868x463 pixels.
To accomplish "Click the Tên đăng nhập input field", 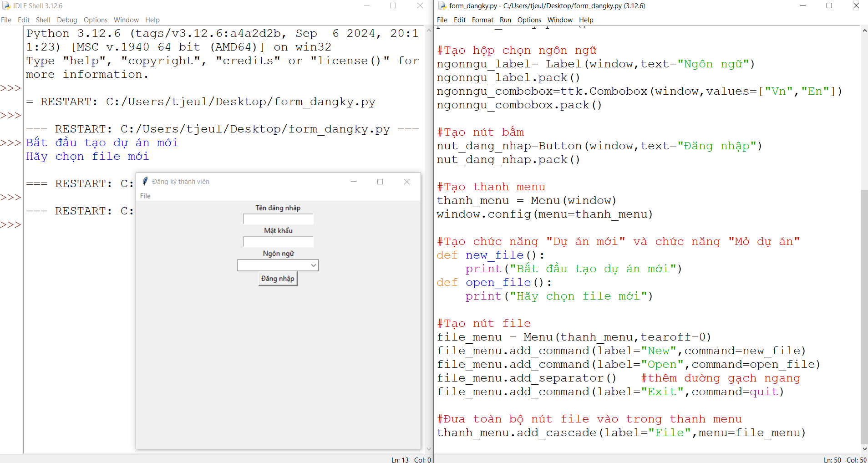I will [x=278, y=219].
